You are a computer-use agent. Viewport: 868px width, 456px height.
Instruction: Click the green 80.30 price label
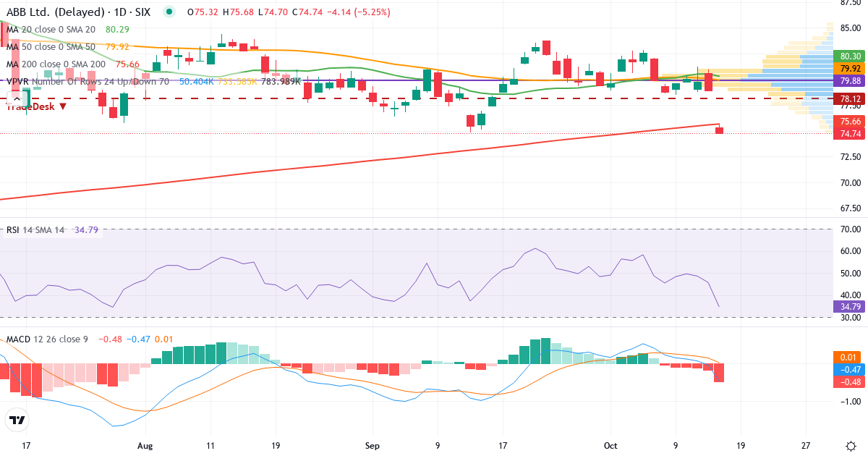(850, 56)
